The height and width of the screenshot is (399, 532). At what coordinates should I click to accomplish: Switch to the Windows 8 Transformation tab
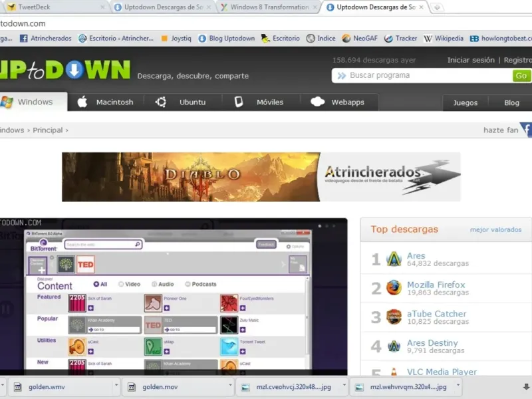(x=269, y=7)
